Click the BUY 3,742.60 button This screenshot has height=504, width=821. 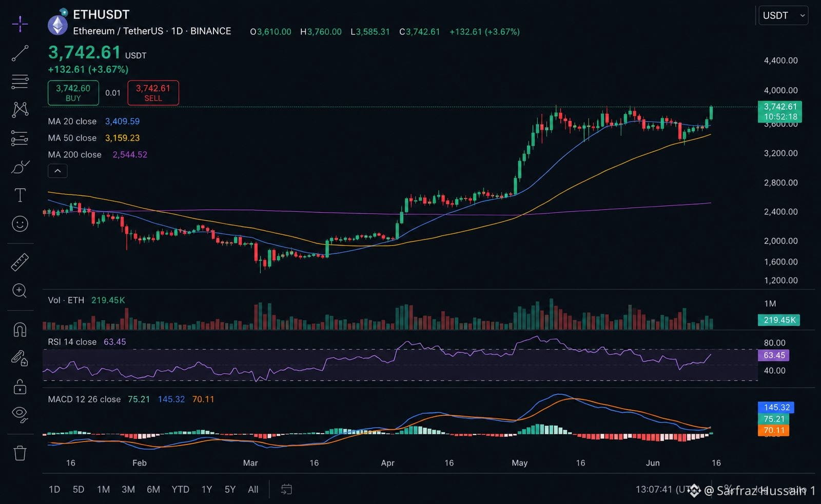73,93
